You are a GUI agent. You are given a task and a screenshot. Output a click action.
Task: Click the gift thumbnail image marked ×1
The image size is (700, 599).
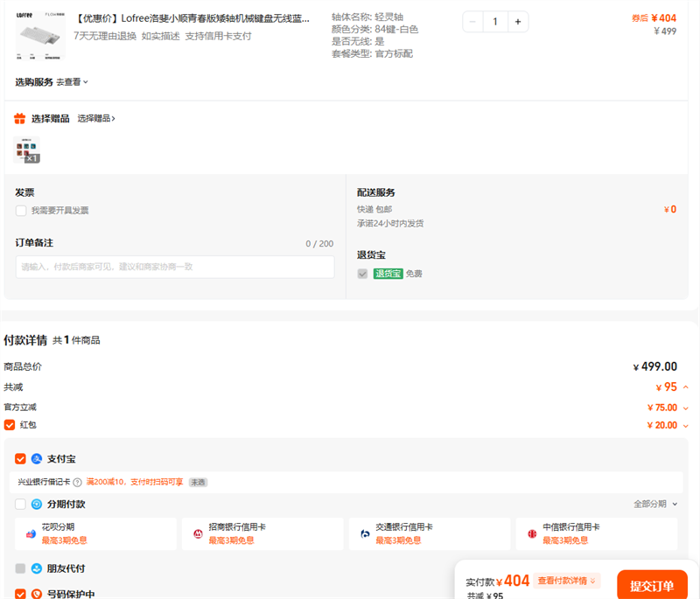(27, 150)
